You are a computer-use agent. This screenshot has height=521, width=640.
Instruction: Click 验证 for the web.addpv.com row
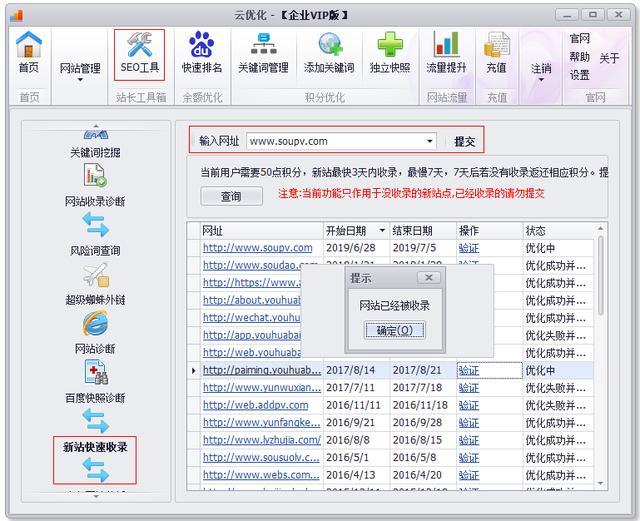469,405
